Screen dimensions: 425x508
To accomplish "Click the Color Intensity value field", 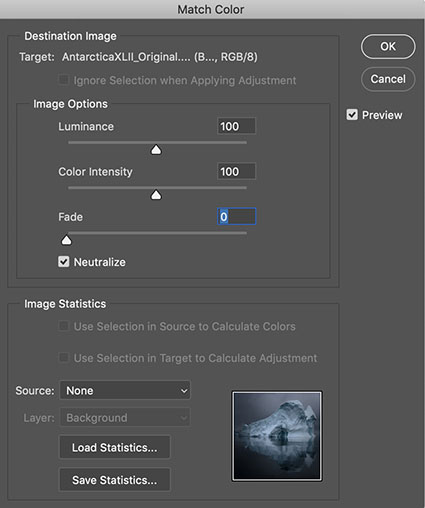I will tap(236, 171).
